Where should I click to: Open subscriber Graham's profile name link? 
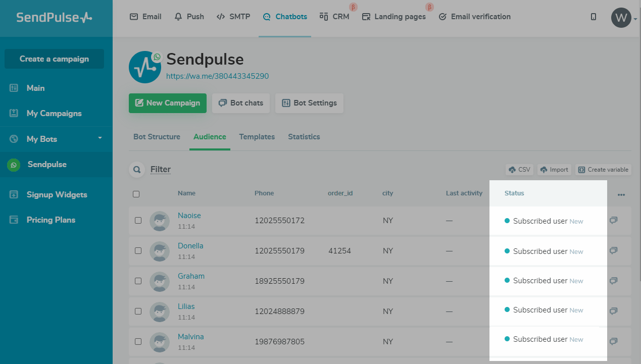click(x=191, y=276)
